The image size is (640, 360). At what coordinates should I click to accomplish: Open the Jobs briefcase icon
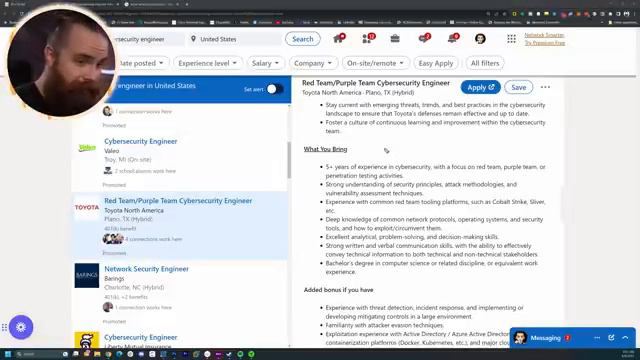coord(395,38)
